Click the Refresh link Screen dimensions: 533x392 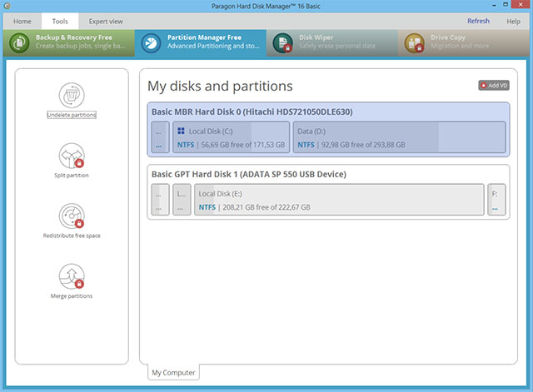(478, 21)
